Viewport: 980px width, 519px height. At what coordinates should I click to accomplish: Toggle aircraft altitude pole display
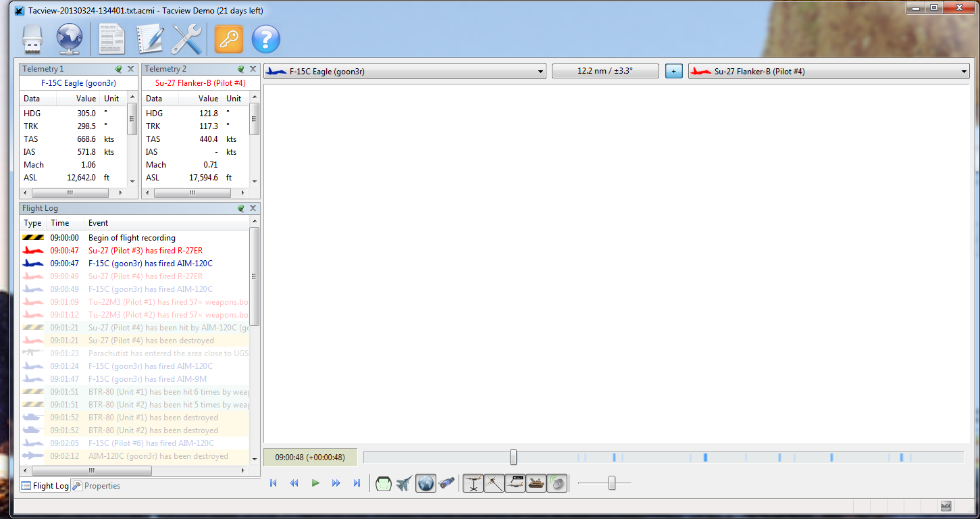[473, 483]
